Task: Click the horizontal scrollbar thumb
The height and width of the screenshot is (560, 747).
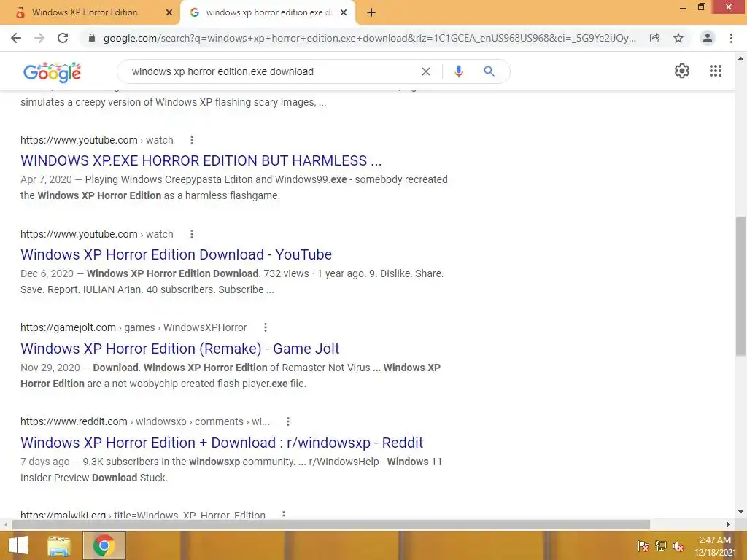Action: (x=331, y=524)
